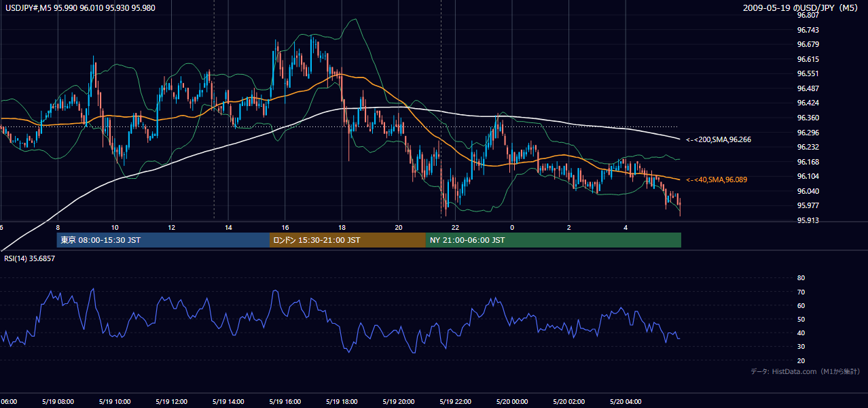Click RSI scale label 50
The image size is (868, 408).
pos(801,319)
